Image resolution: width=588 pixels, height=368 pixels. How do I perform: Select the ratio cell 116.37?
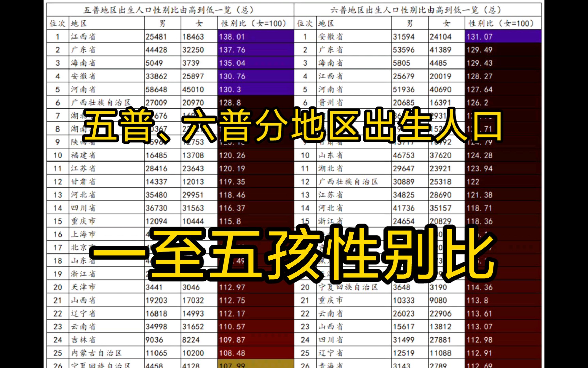coord(256,208)
